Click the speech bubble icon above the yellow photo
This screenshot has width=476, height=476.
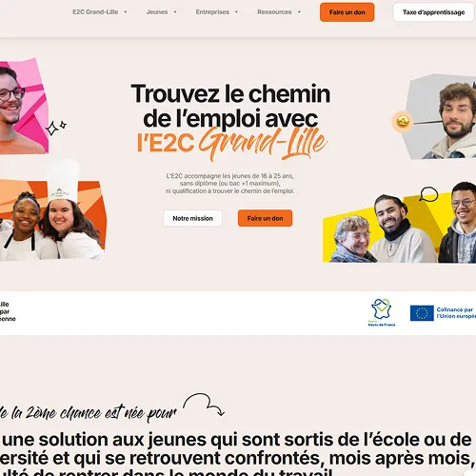(428, 194)
